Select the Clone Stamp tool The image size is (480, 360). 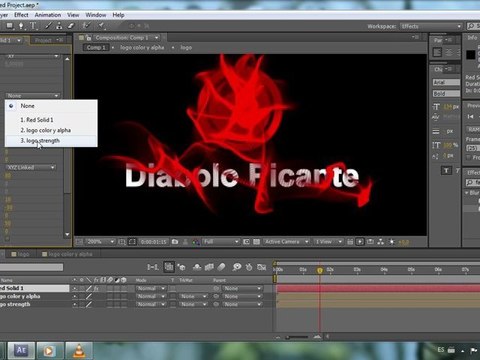coord(59,26)
